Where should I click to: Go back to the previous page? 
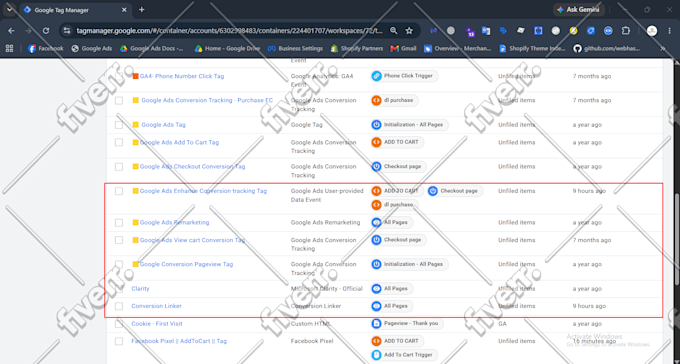[11, 31]
